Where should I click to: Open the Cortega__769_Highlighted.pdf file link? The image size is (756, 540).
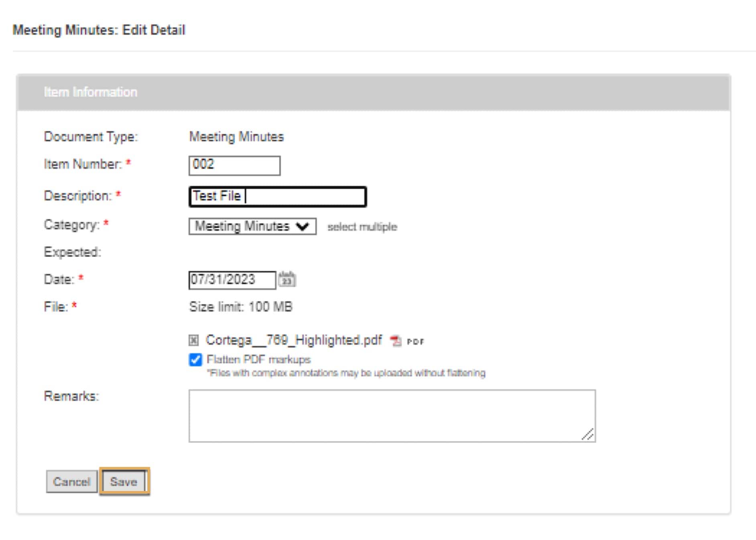click(x=293, y=340)
